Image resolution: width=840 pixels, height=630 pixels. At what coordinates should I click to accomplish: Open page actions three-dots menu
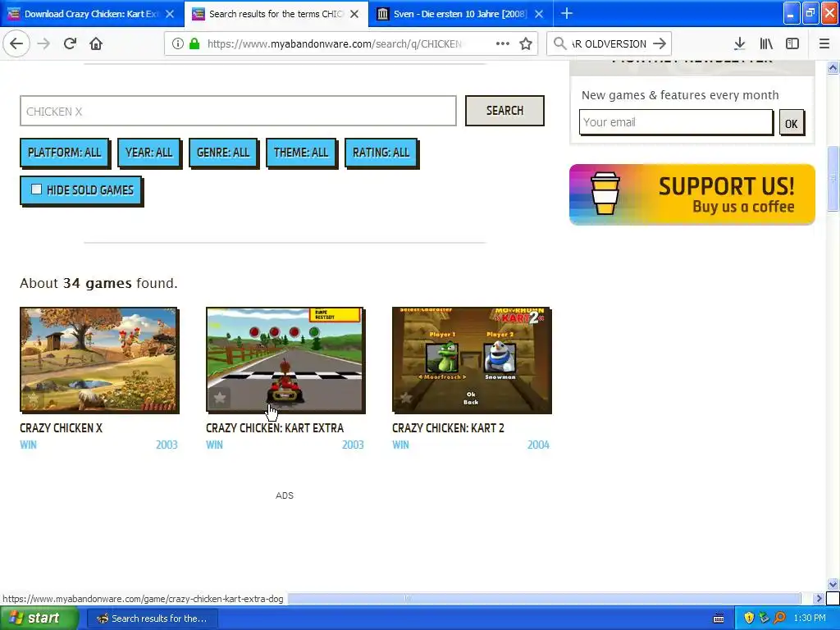503,43
